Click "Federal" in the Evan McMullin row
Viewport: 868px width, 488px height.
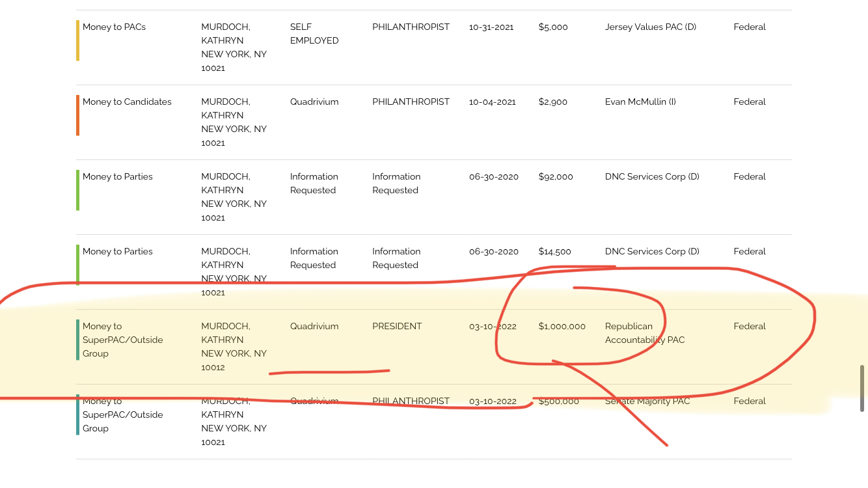coord(750,102)
